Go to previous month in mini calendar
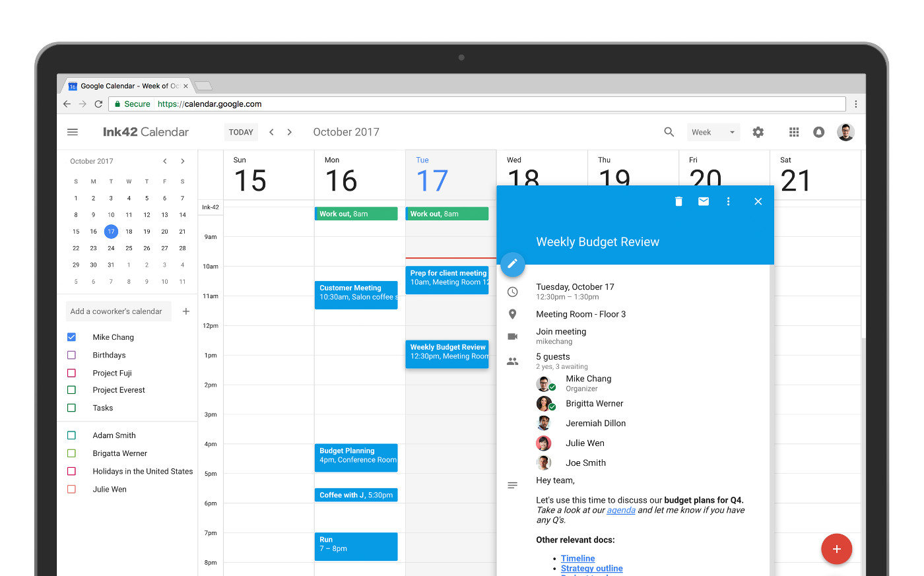Screen dimensions: 924x576 tap(164, 160)
